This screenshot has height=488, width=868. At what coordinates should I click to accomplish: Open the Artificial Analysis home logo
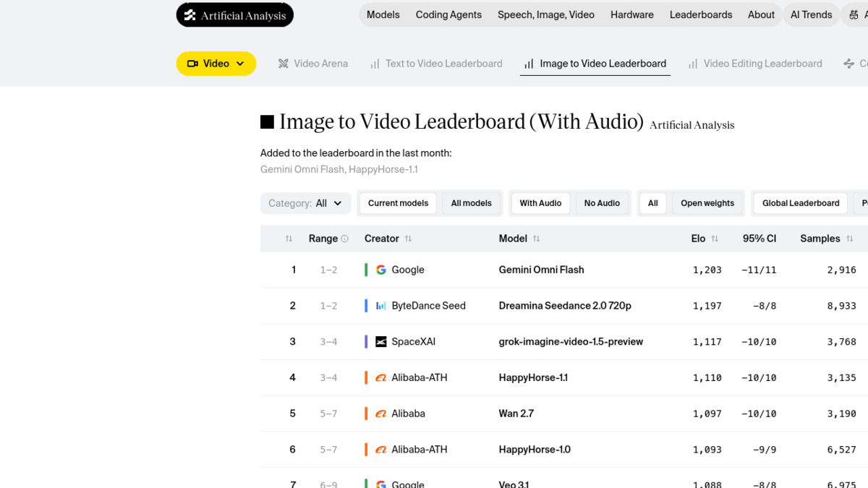click(235, 15)
